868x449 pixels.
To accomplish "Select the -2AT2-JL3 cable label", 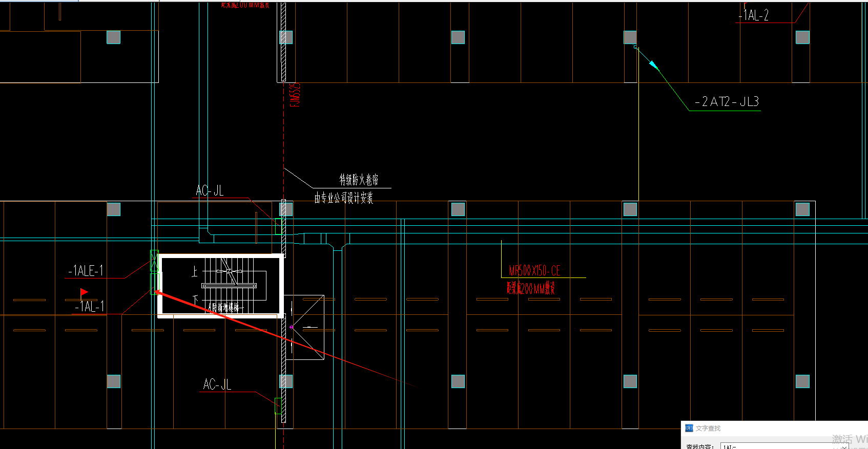I will coord(727,102).
